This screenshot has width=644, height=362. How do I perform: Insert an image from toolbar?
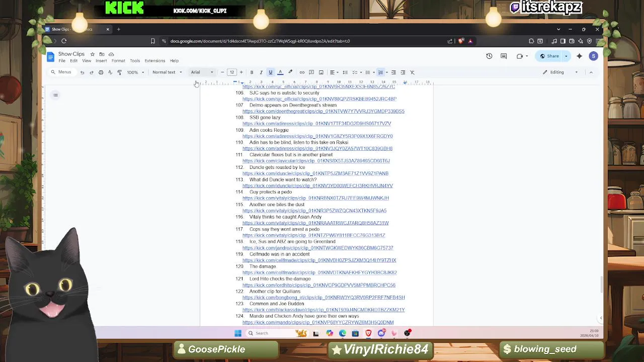(321, 72)
